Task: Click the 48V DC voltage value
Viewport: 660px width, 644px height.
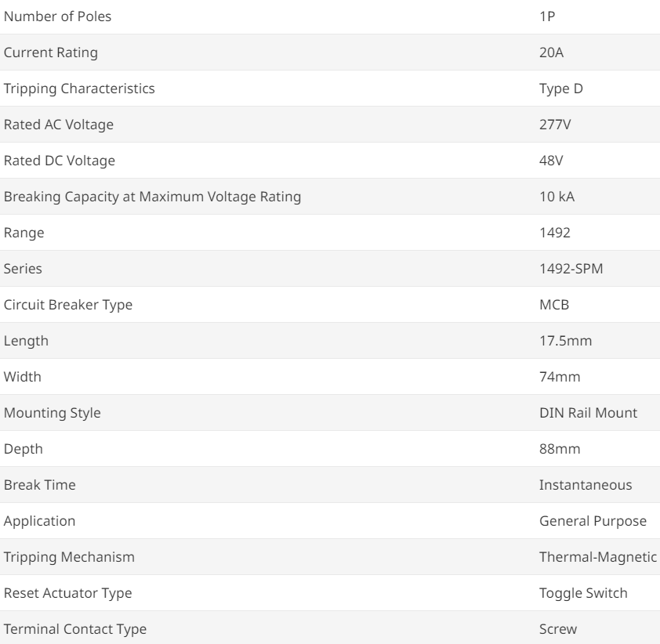Action: click(x=552, y=161)
